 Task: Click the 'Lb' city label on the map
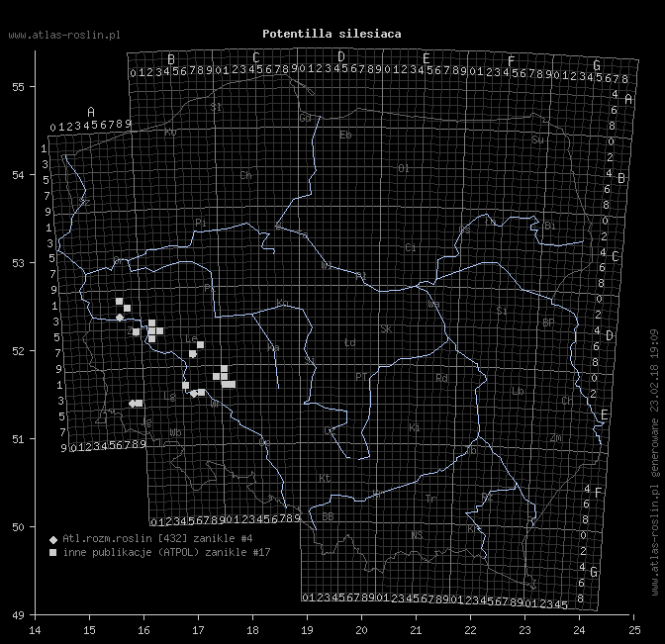tap(518, 391)
